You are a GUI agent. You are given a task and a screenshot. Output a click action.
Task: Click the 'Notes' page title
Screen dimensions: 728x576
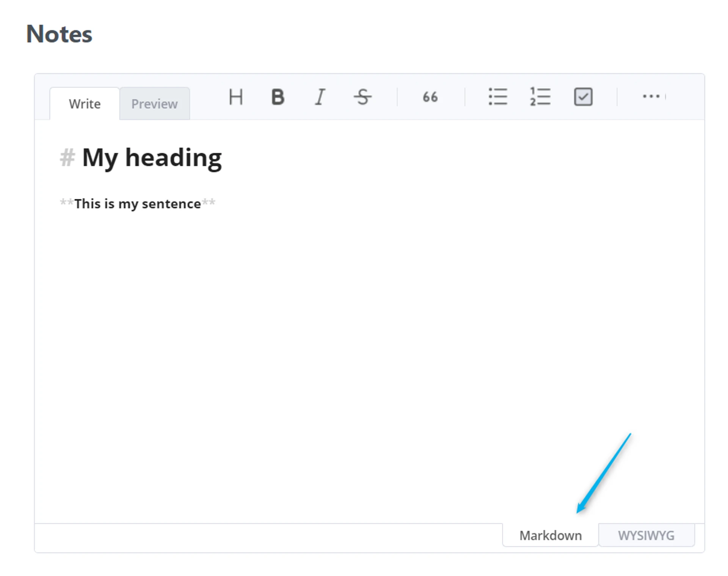(x=59, y=34)
